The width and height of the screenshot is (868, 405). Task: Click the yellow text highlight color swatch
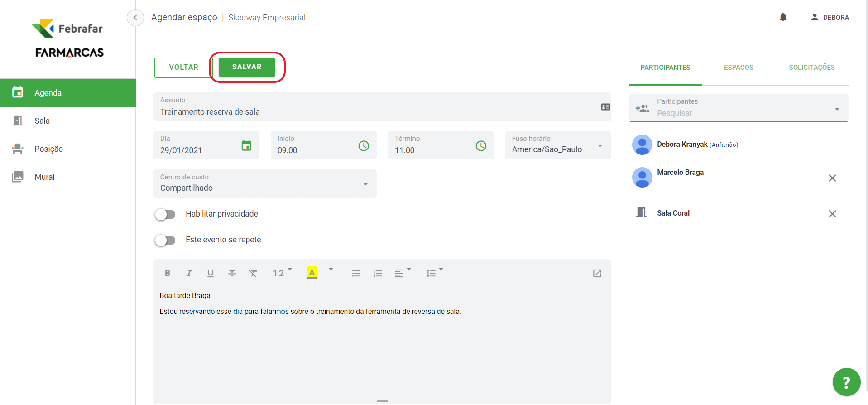click(x=312, y=273)
